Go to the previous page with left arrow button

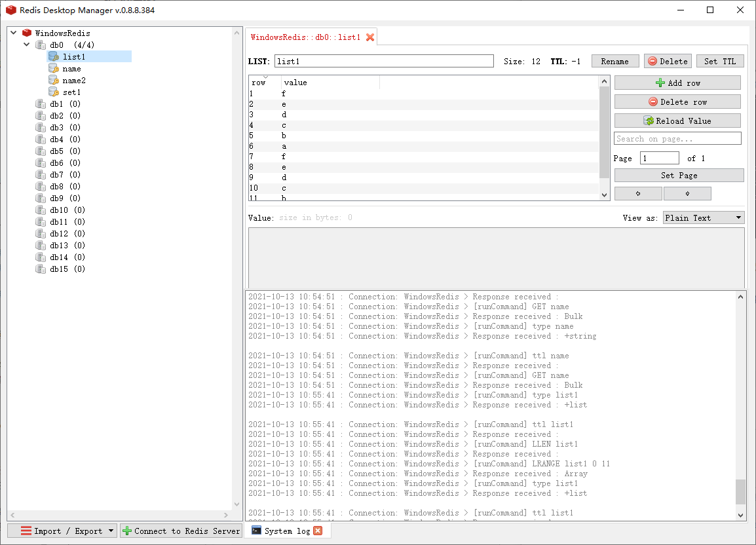[638, 193]
